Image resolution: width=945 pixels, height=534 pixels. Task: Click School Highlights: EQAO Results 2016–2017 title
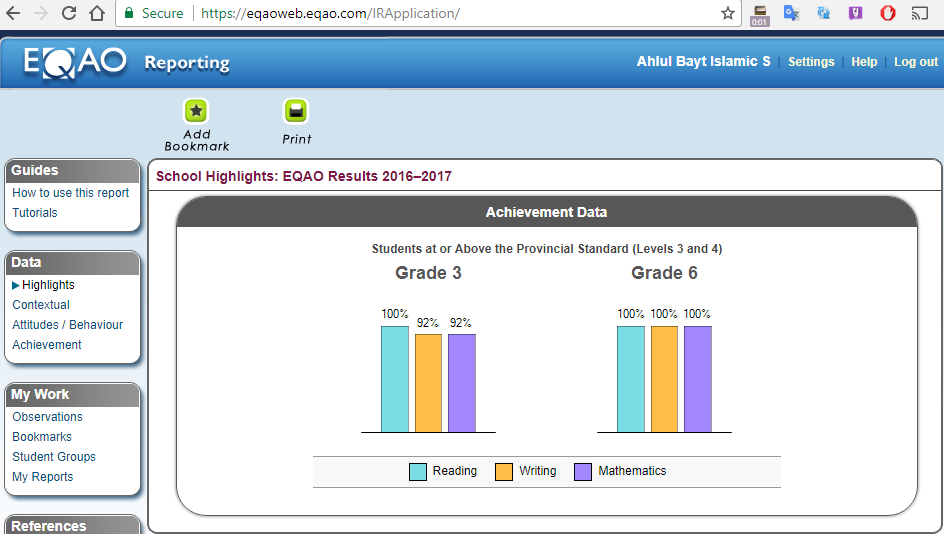(304, 176)
